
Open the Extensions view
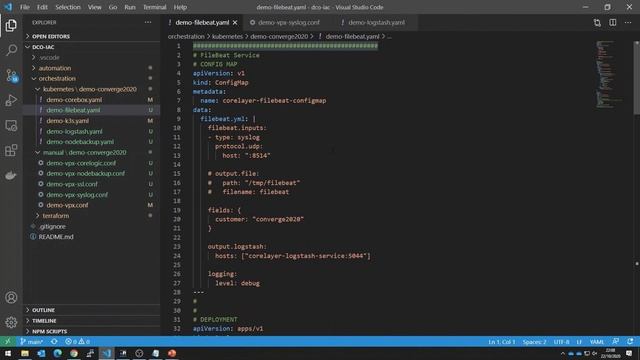pos(11,150)
